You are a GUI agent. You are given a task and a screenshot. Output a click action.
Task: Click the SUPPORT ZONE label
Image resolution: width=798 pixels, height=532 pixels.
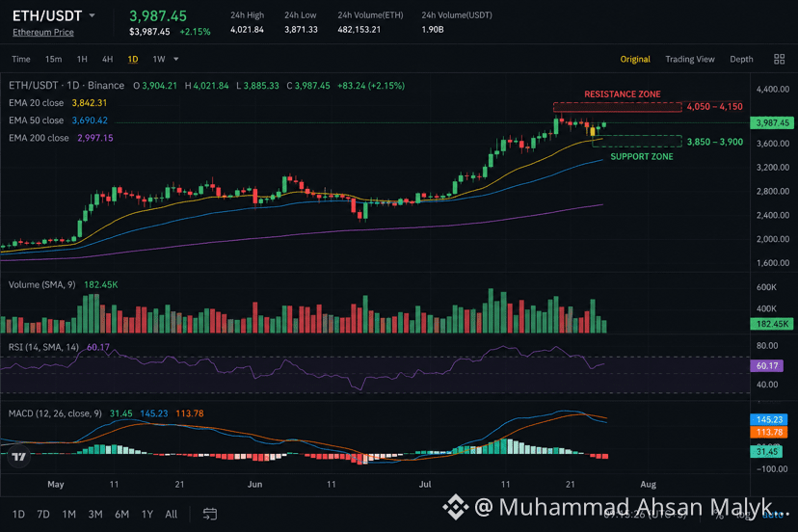[642, 157]
